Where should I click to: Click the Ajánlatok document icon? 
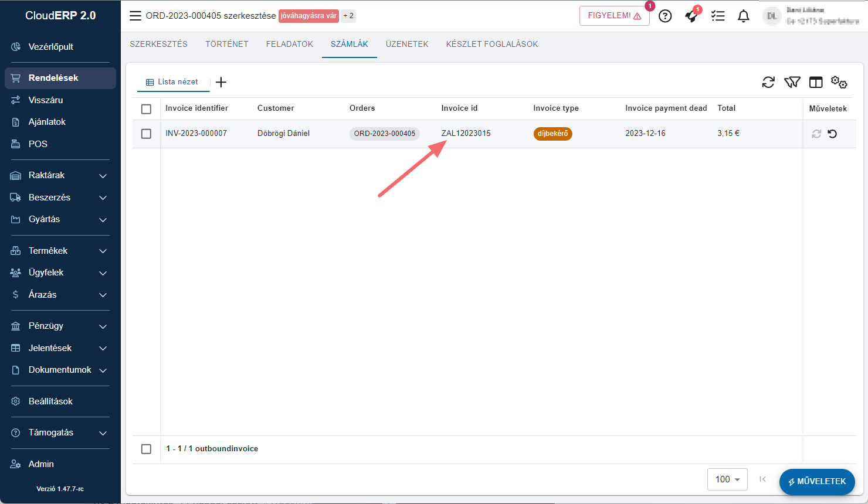click(16, 122)
